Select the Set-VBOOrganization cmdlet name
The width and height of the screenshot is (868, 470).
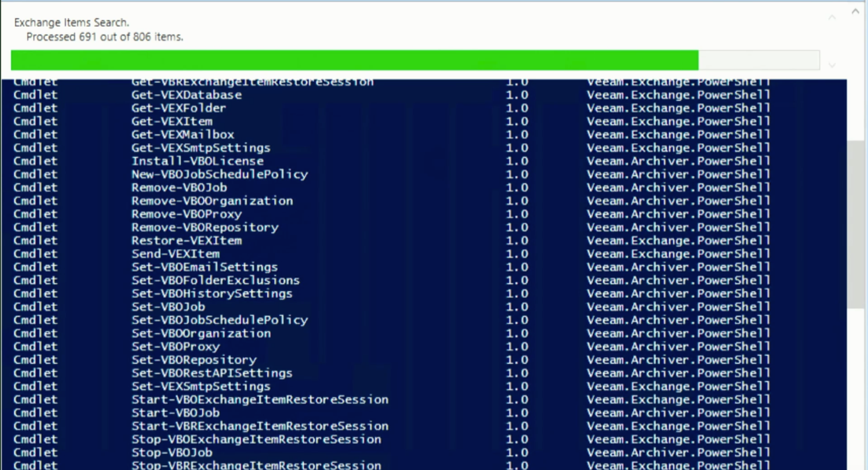click(x=201, y=334)
